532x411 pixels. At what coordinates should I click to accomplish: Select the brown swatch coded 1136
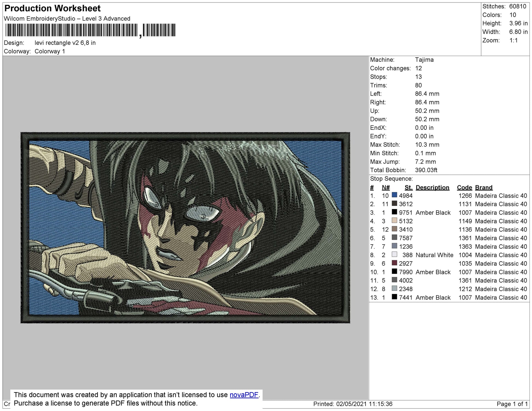(x=394, y=229)
